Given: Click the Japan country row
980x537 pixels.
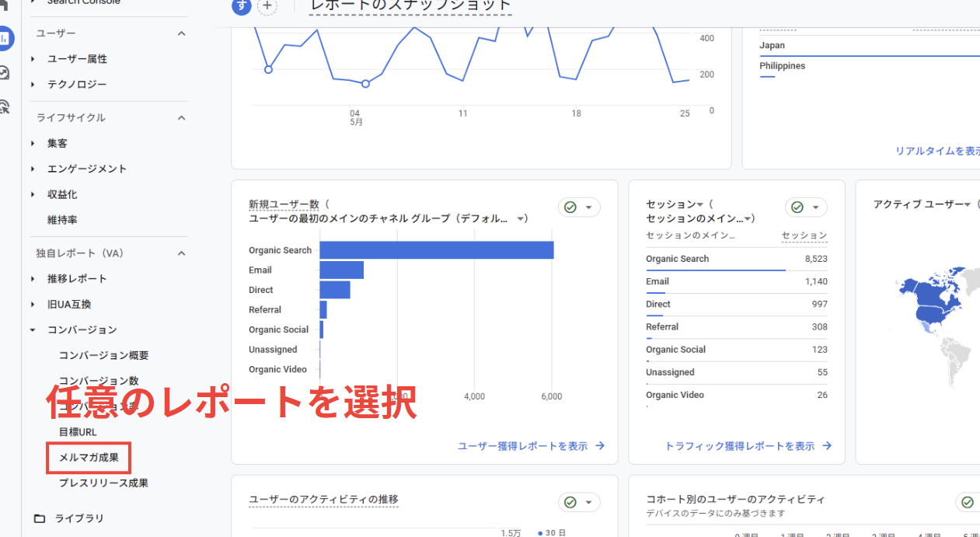Looking at the screenshot, I should point(870,47).
